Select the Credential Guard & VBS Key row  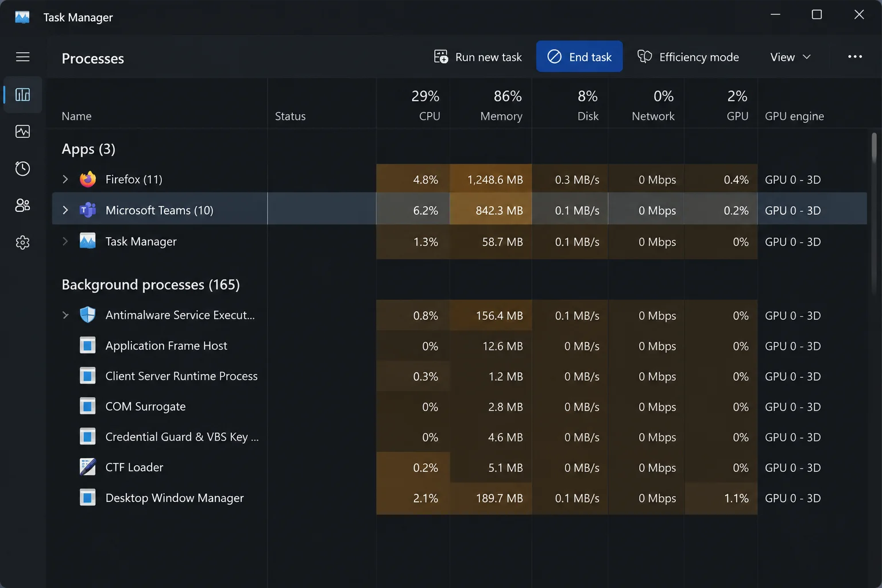459,437
